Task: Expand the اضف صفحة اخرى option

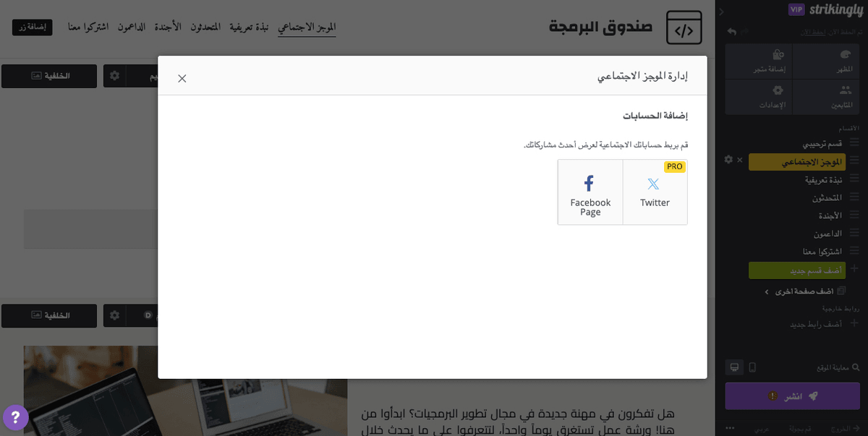Action: (804, 291)
